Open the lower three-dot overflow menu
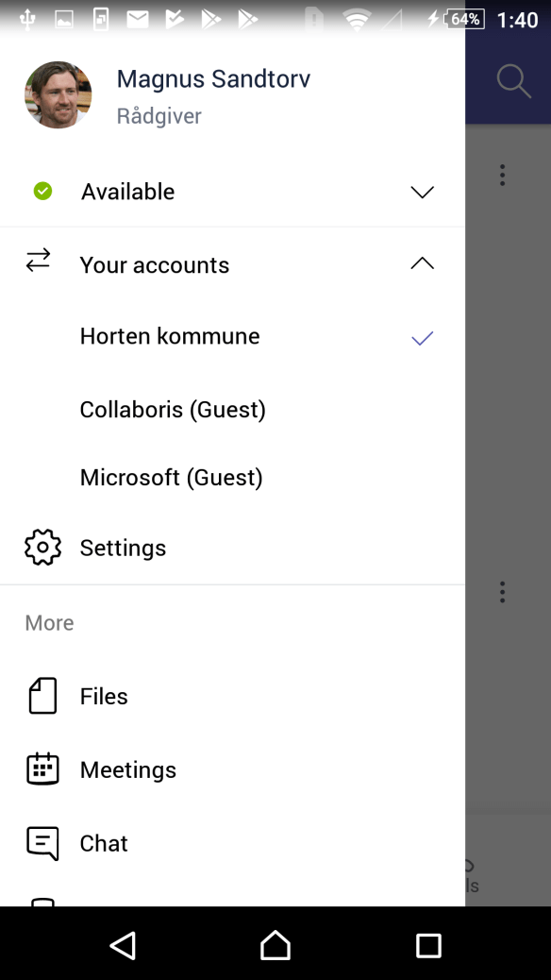The height and width of the screenshot is (980, 551). pos(502,592)
